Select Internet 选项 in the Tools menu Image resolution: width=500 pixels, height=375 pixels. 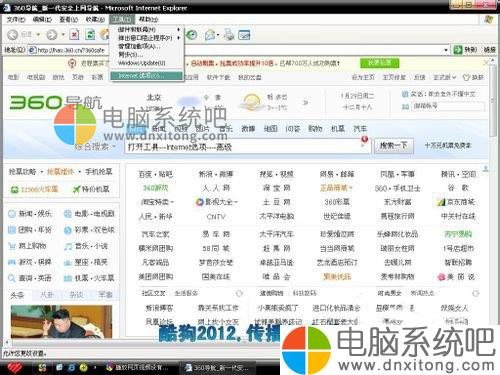click(x=146, y=76)
